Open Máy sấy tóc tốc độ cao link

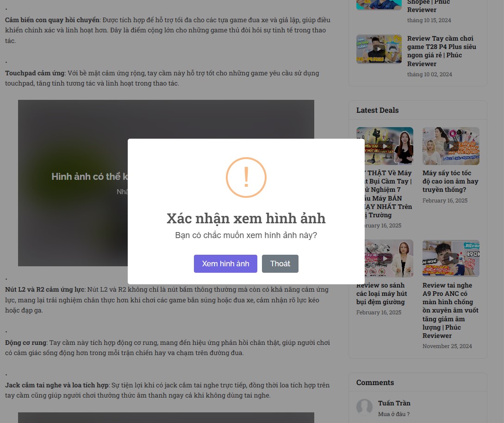coord(450,181)
